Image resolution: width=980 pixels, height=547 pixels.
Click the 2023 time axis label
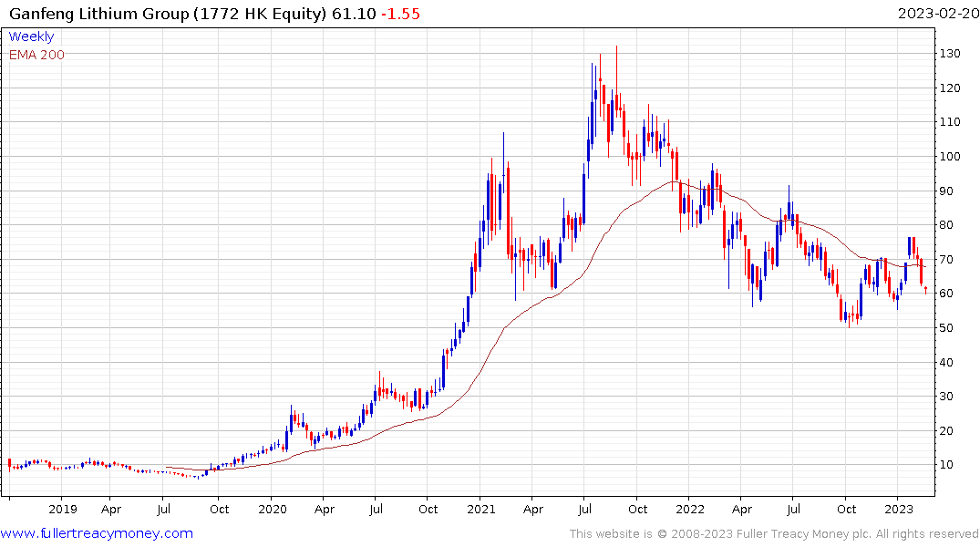[x=899, y=510]
